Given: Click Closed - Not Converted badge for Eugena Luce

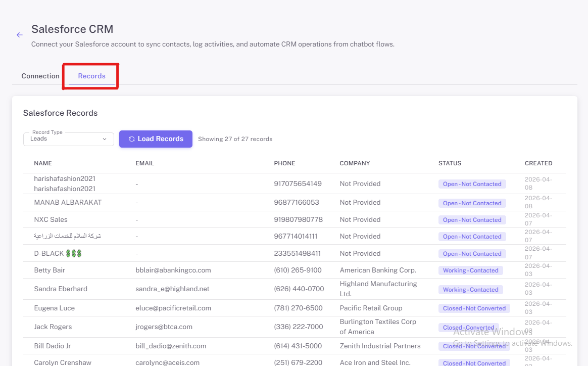Looking at the screenshot, I should [474, 308].
